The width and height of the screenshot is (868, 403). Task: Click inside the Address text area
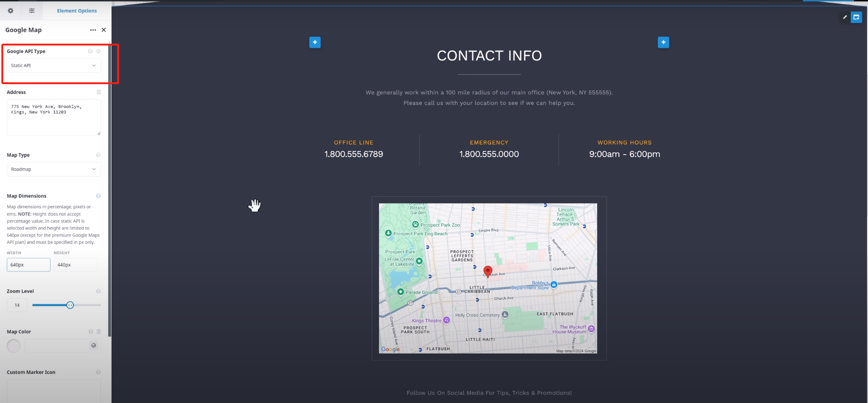54,117
